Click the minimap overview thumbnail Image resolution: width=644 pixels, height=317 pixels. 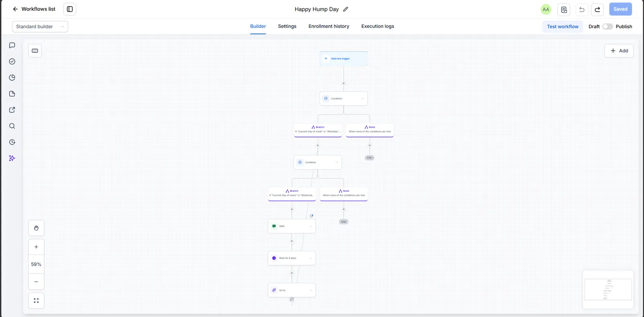(x=608, y=289)
